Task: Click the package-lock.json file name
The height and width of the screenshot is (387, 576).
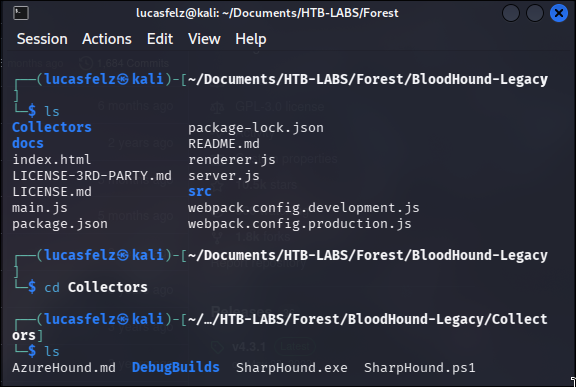Action: pyautogui.click(x=256, y=128)
